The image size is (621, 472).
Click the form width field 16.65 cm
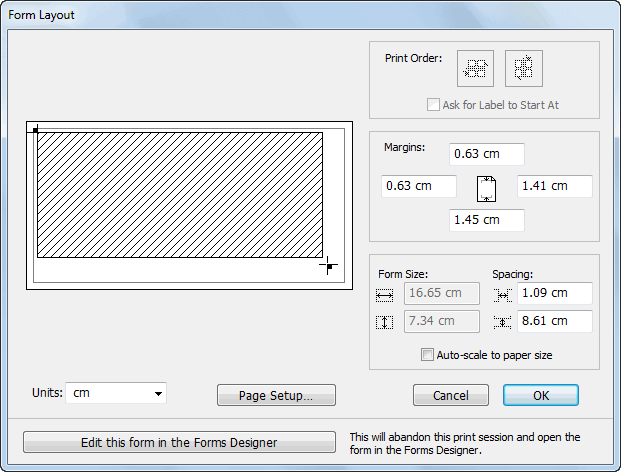click(442, 293)
